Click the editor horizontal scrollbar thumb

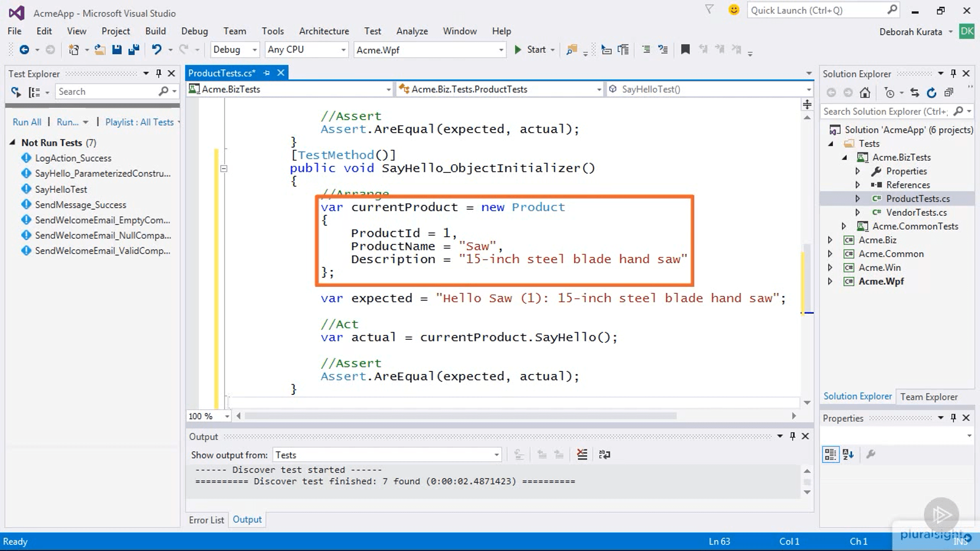pos(459,416)
